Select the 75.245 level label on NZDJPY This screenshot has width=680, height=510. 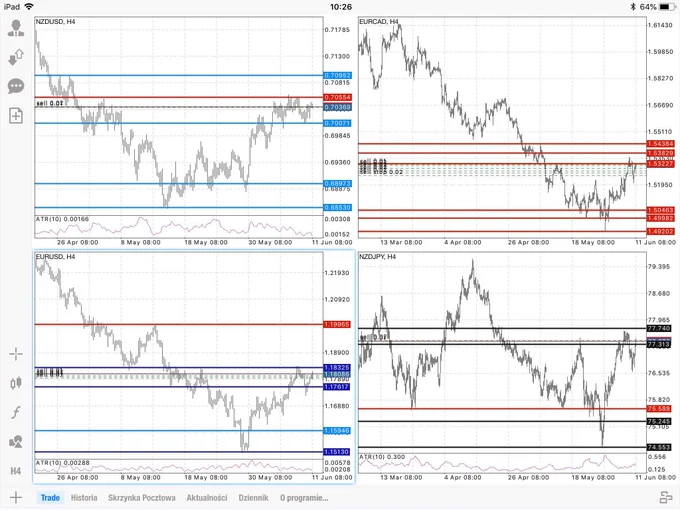tap(659, 421)
